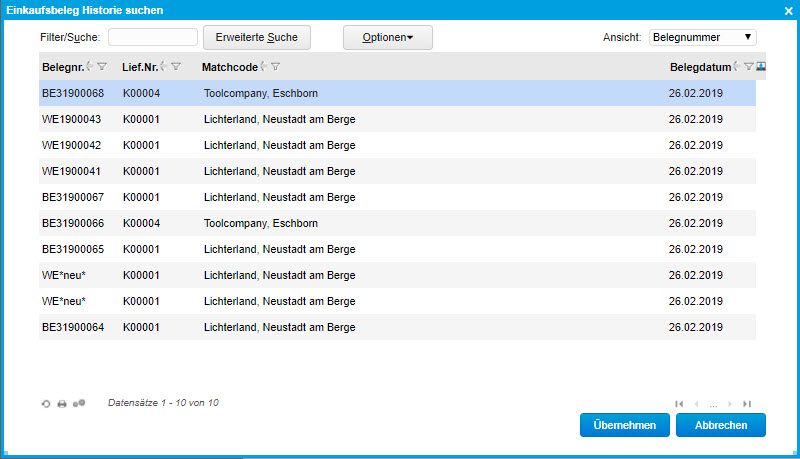
Task: Click the Matchcode column filter funnel icon
Action: tap(275, 67)
